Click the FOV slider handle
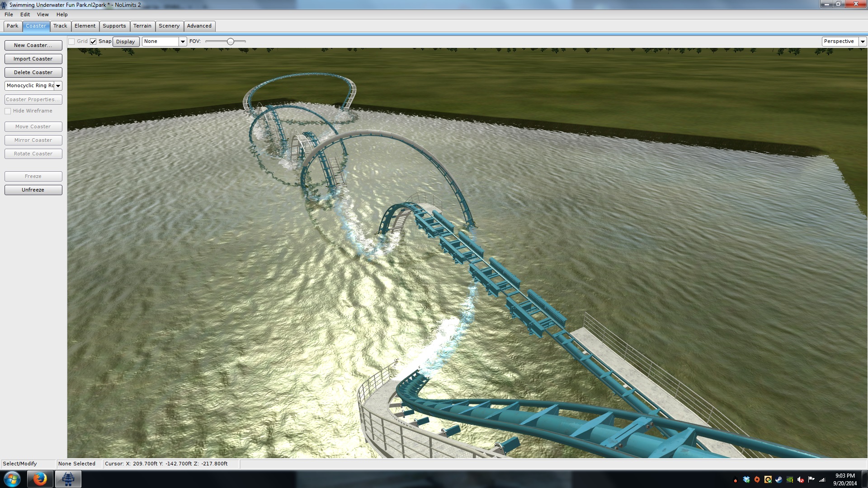868x488 pixels. click(231, 42)
